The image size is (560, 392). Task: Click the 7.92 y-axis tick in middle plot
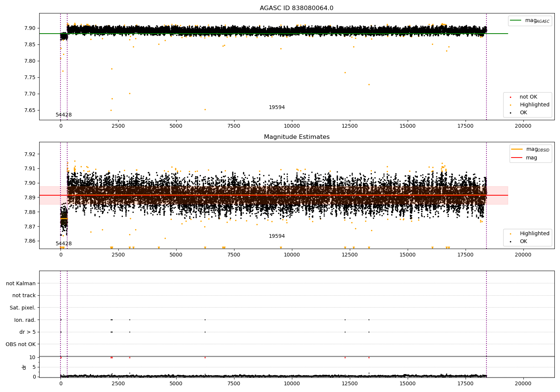(29, 154)
